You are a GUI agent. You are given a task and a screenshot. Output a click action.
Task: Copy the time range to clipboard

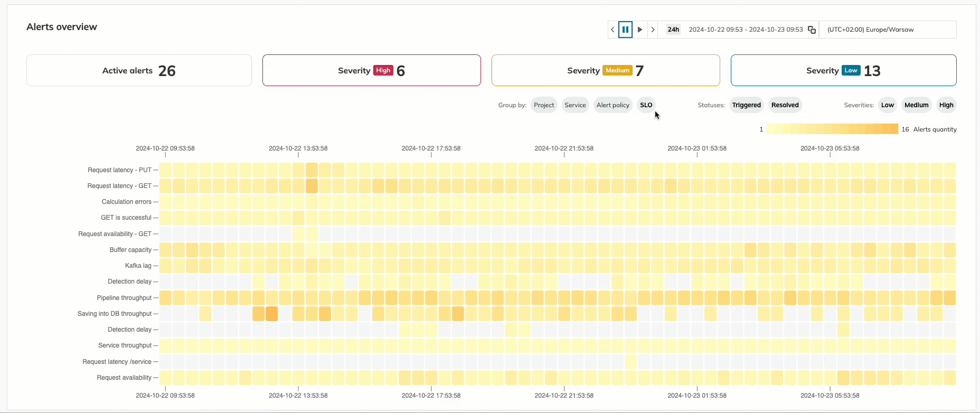coord(812,30)
